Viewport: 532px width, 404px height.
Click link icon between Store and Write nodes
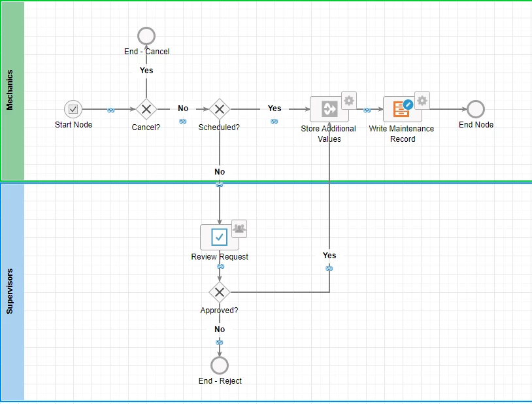point(367,110)
